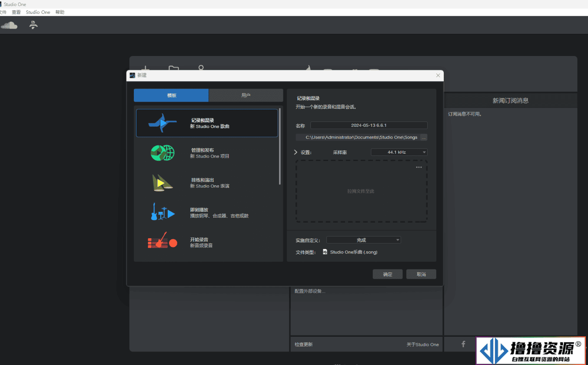Choose the 即刻播放 guitar and drums icon

point(163,212)
